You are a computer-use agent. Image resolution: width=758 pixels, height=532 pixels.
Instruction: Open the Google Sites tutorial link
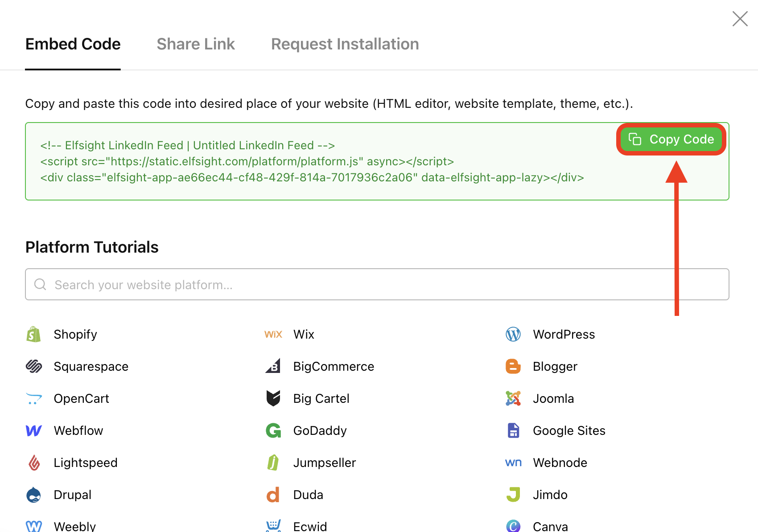569,430
